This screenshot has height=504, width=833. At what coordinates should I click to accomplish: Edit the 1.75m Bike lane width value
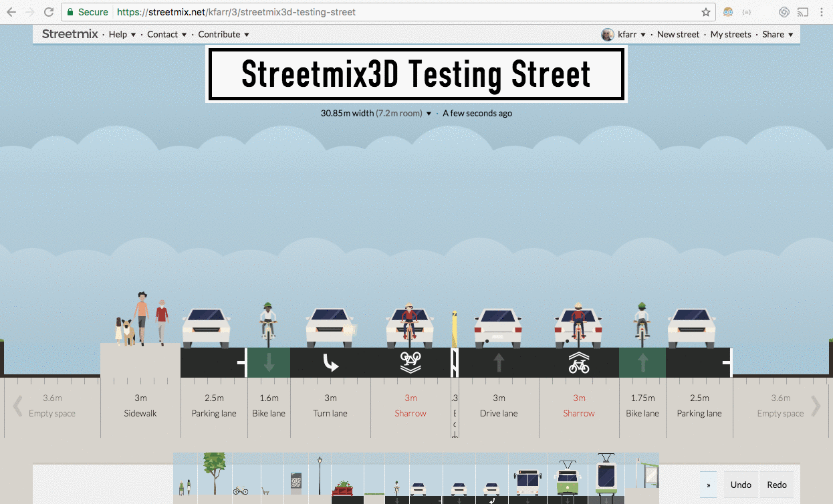tap(642, 398)
